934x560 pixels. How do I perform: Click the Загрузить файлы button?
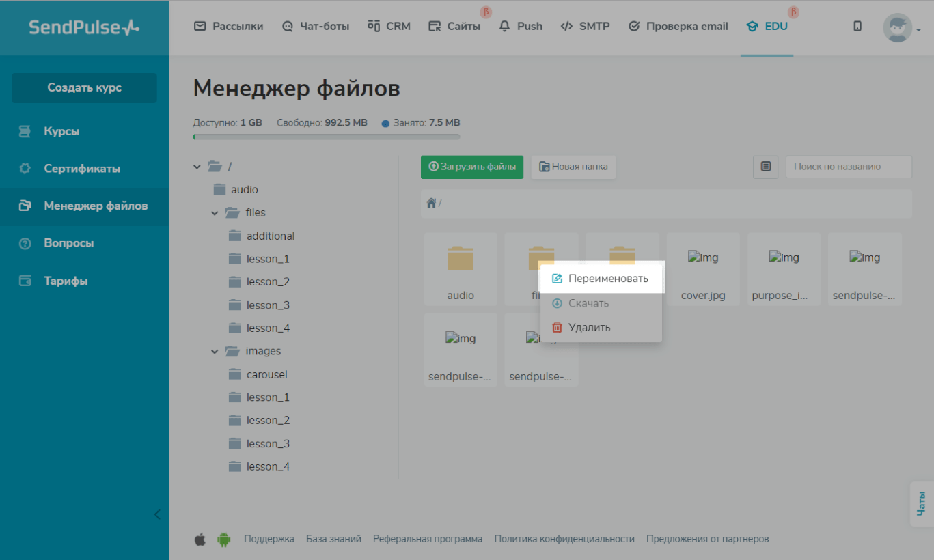[x=471, y=167]
